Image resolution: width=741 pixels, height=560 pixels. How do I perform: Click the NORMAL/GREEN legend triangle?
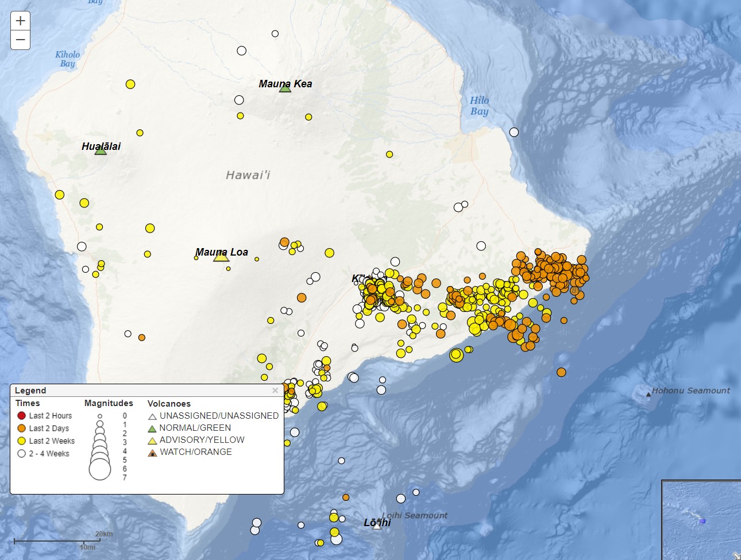[x=152, y=428]
